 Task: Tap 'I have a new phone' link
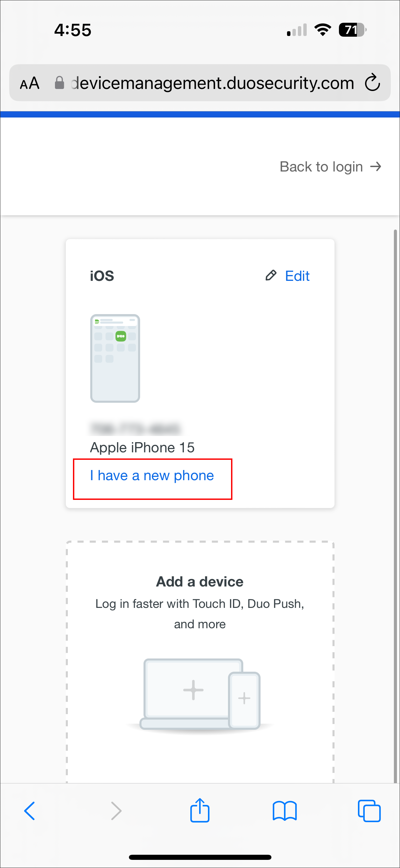(x=151, y=475)
